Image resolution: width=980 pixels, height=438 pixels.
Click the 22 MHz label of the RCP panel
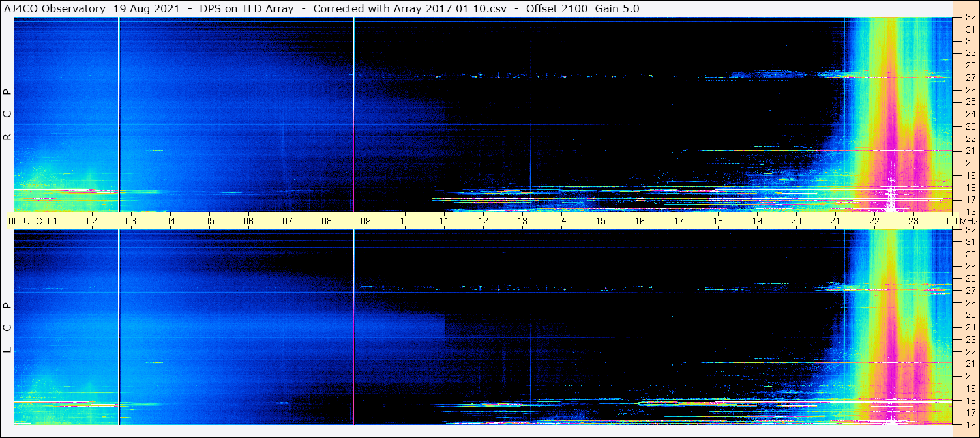coord(970,139)
